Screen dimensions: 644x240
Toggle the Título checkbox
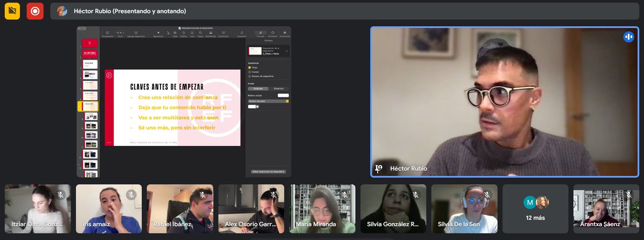(250, 67)
